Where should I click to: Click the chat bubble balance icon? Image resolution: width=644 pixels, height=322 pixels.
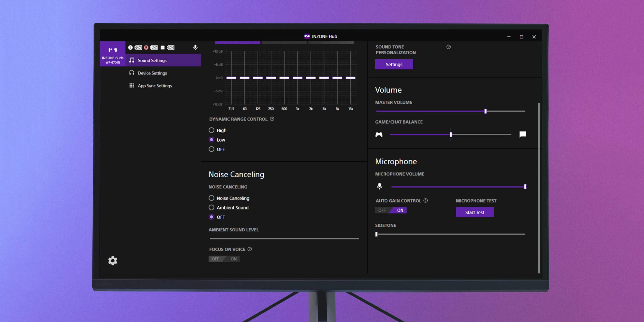point(522,134)
